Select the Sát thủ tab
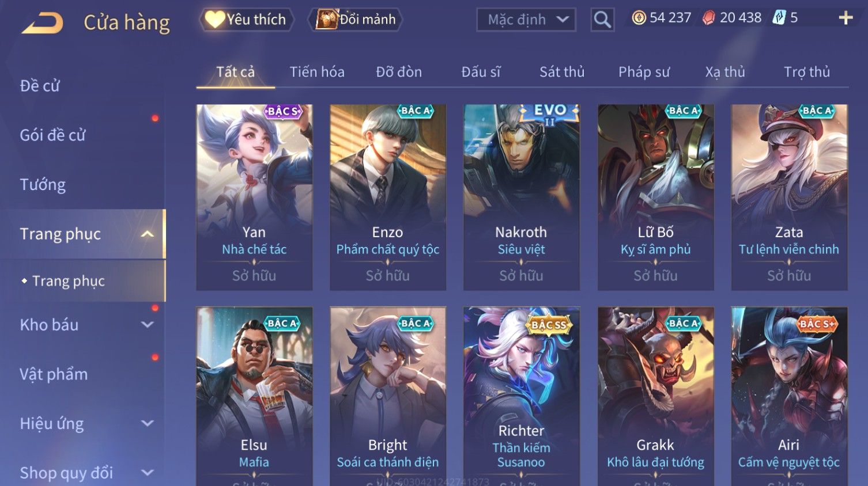The height and width of the screenshot is (486, 868). coord(562,72)
